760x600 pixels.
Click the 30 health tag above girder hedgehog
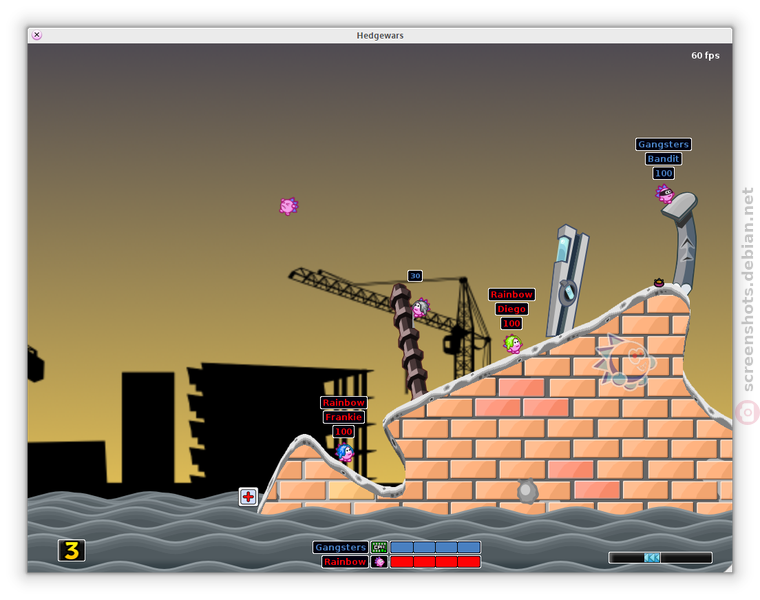[x=415, y=276]
